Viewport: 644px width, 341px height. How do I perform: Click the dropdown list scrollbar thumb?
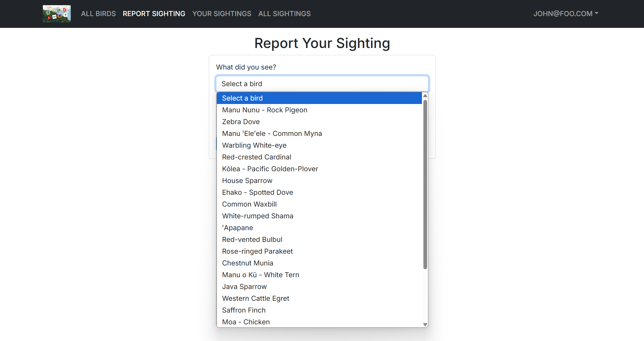[425, 184]
